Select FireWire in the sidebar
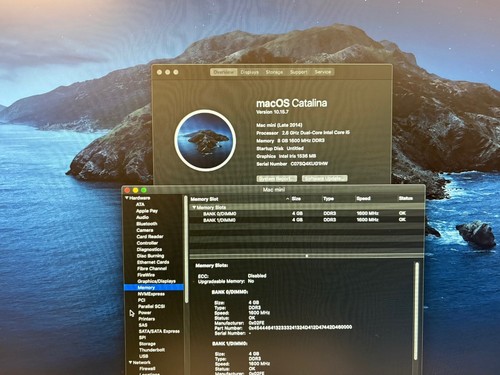The image size is (500, 375). 146,275
